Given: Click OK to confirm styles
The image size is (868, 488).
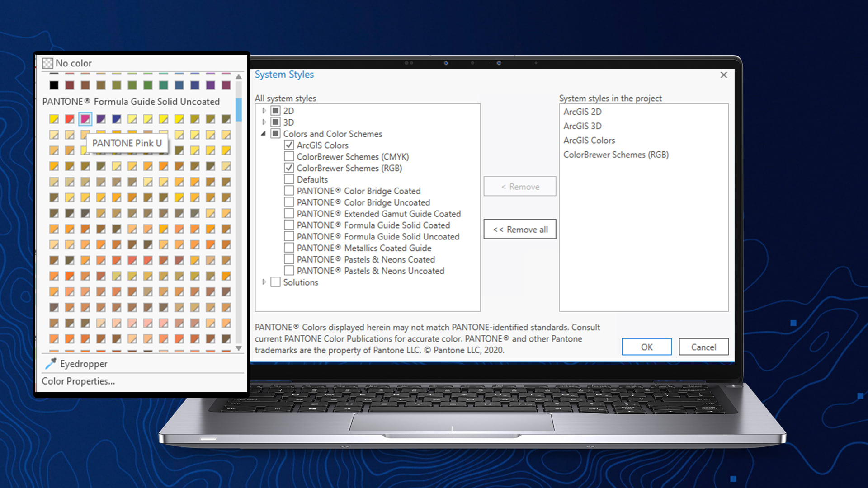Looking at the screenshot, I should (x=646, y=347).
